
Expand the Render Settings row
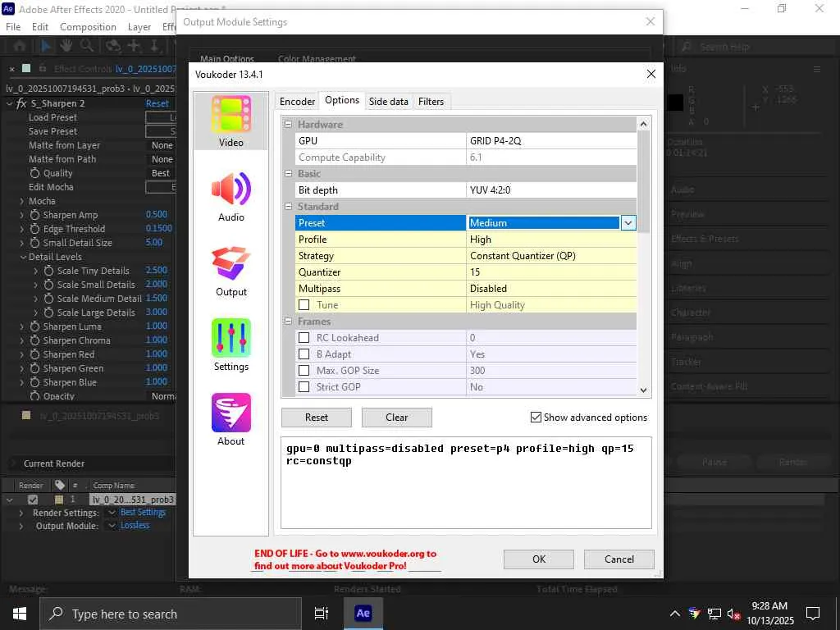(21, 513)
